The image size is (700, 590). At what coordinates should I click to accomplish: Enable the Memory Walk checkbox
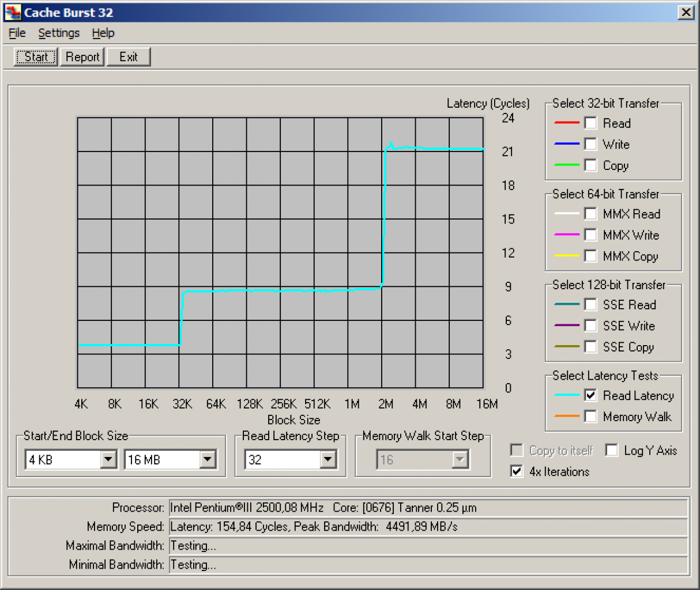tap(590, 417)
